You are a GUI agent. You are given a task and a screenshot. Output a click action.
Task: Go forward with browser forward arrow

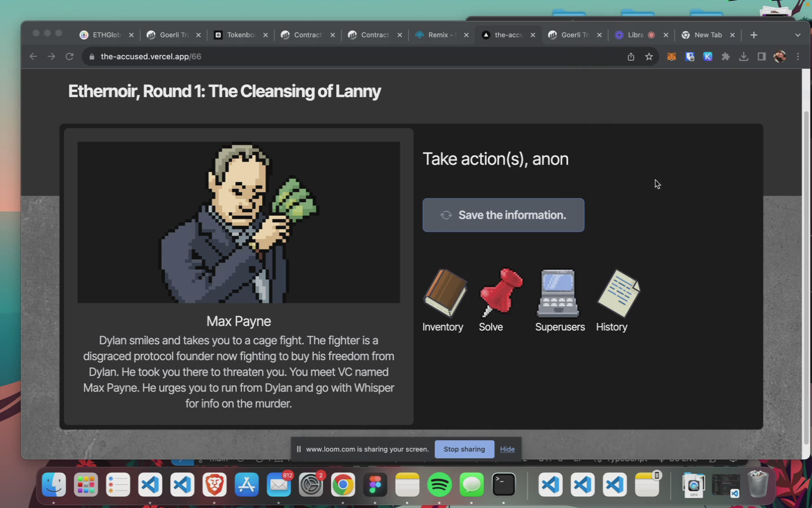pyautogui.click(x=51, y=56)
